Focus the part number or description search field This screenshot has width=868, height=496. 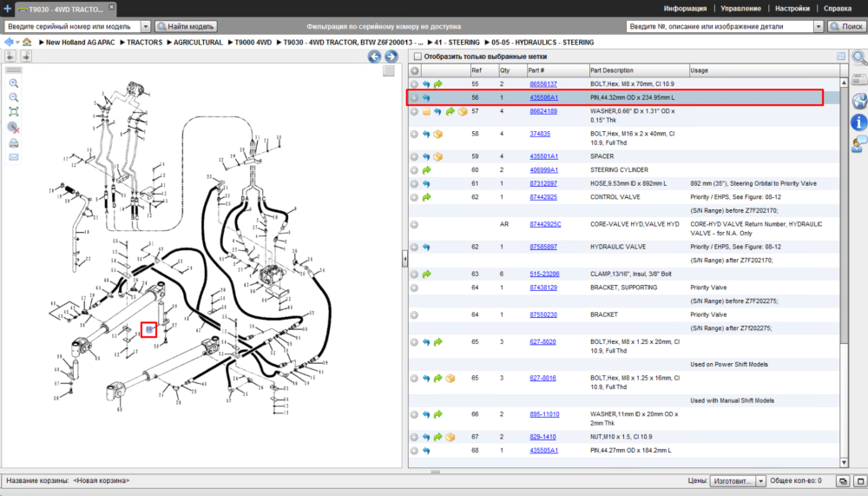click(x=720, y=26)
